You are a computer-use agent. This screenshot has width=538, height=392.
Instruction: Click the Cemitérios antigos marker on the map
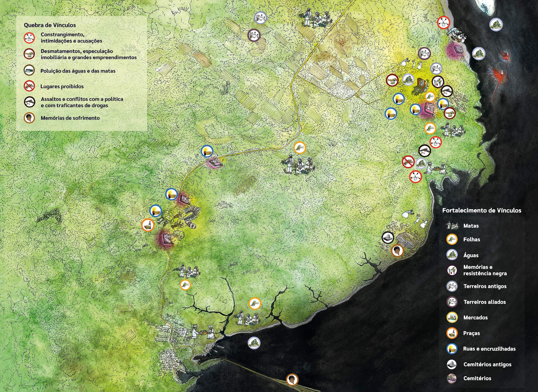pos(388,237)
